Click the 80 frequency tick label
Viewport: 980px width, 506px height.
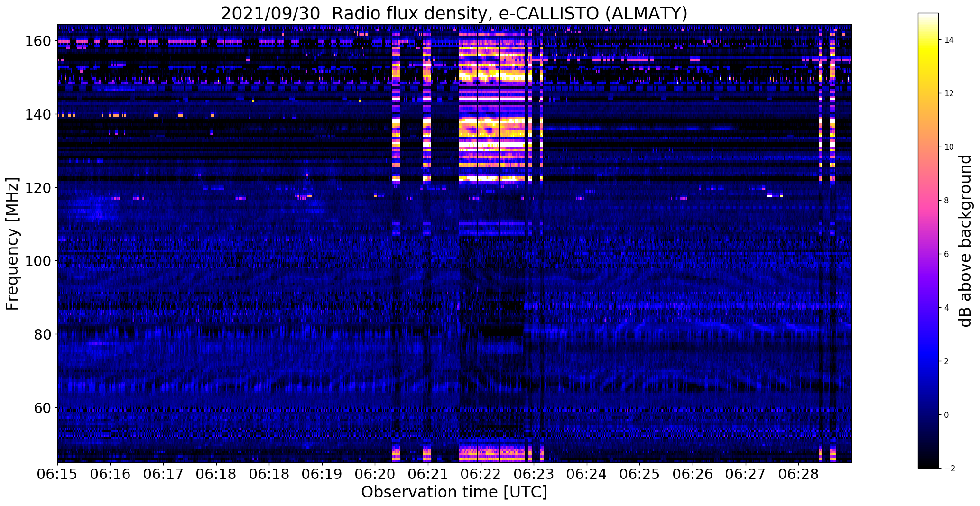(43, 334)
